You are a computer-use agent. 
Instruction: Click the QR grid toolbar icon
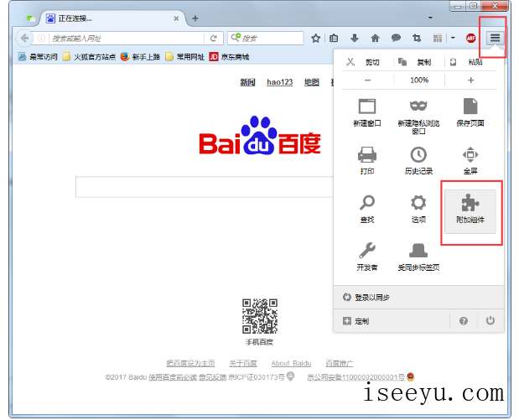tap(438, 38)
